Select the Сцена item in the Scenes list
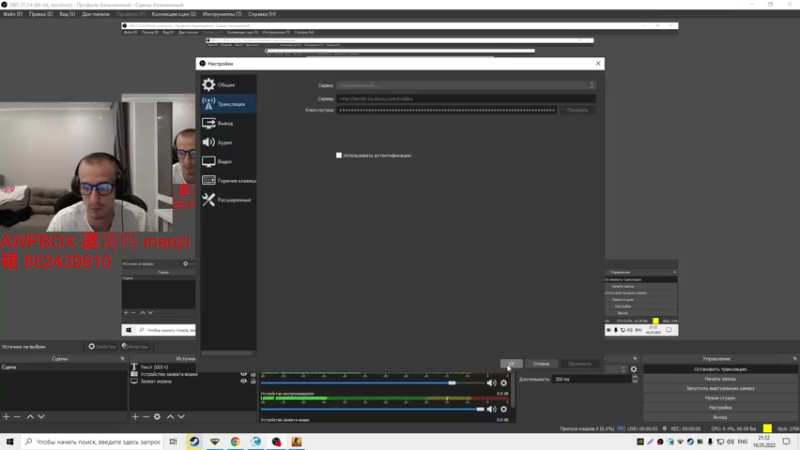This screenshot has width=800, height=450. click(x=64, y=367)
